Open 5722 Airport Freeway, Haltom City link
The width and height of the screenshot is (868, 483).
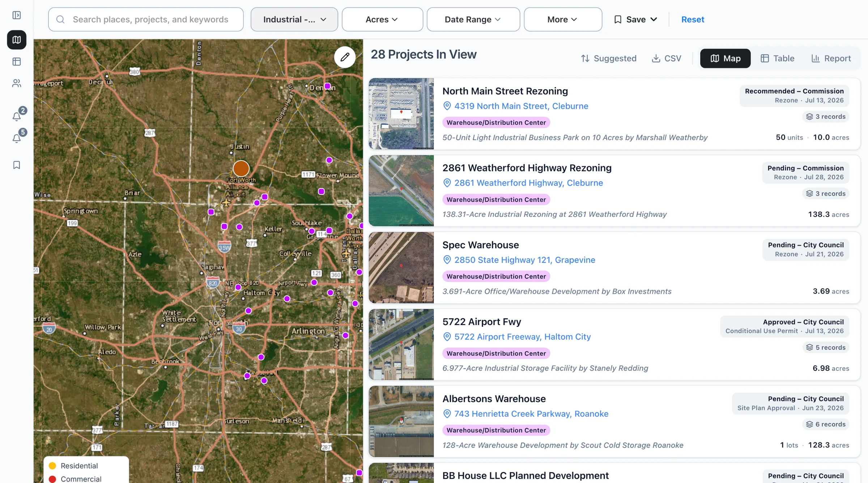(522, 337)
